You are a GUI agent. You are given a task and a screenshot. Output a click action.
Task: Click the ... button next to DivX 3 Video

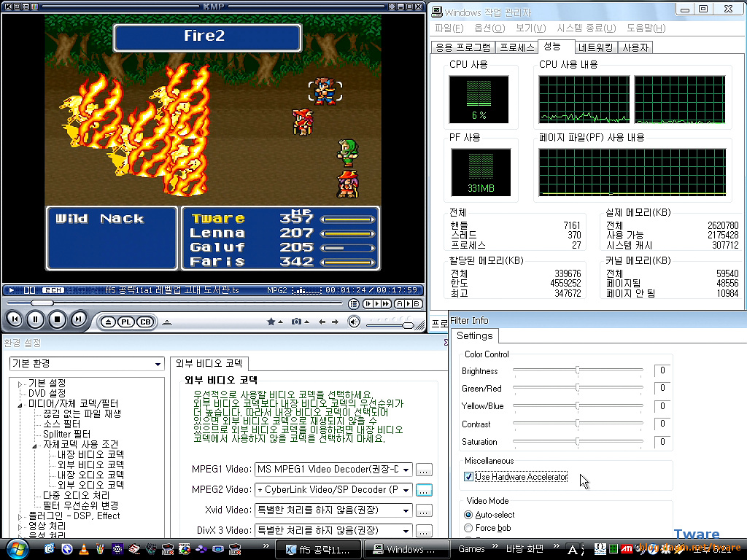coord(424,531)
